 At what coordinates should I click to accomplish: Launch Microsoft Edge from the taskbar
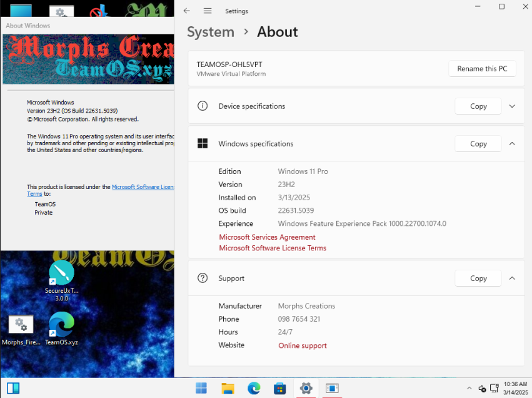(254, 388)
